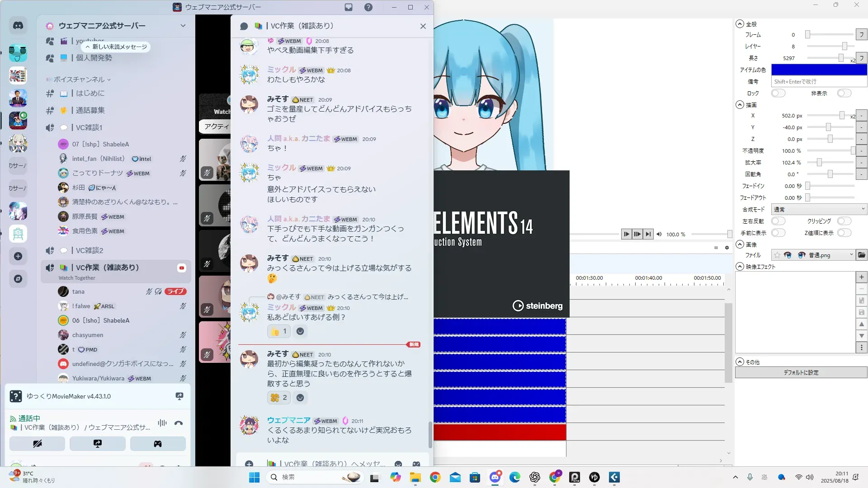Open the 合成モード dropdown
The height and width of the screenshot is (488, 868).
tap(818, 209)
